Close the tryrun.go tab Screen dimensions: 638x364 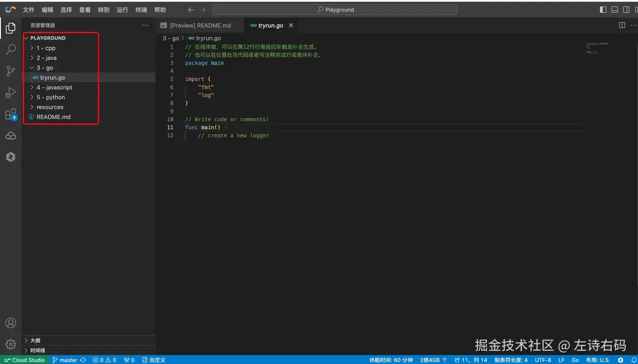(291, 25)
